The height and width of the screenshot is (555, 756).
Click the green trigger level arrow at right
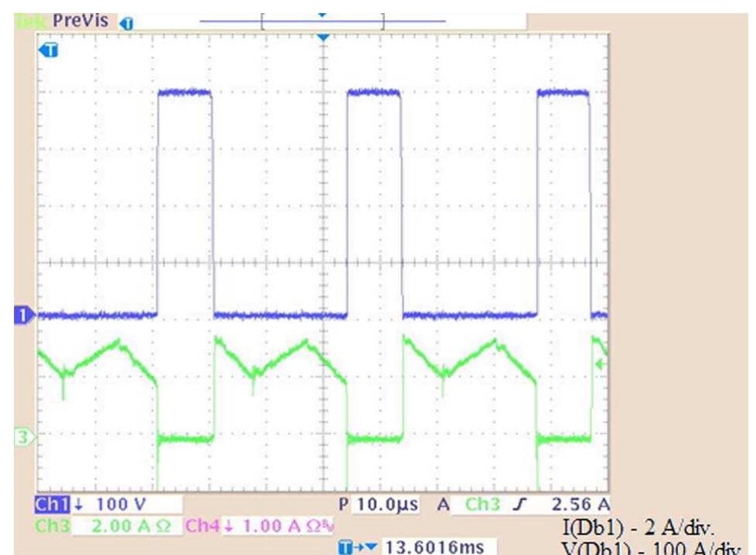pyautogui.click(x=601, y=363)
